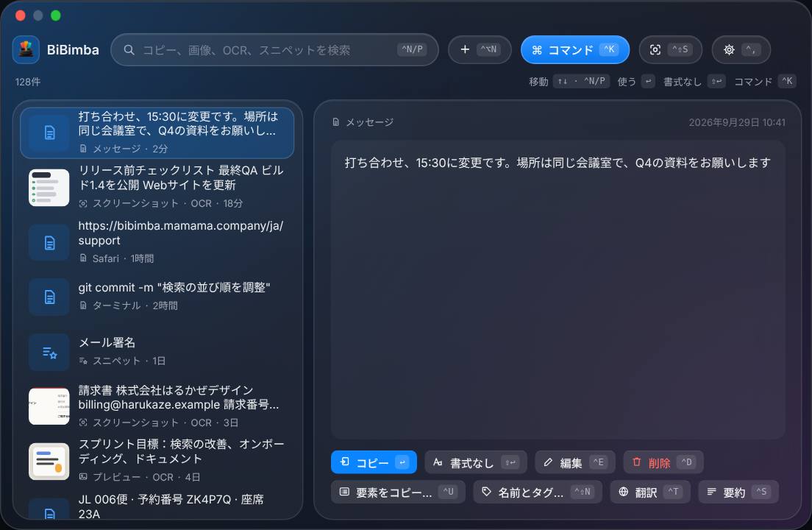The image size is (812, 530).
Task: Click the document icon beside the Safari URL item
Action: tap(49, 242)
